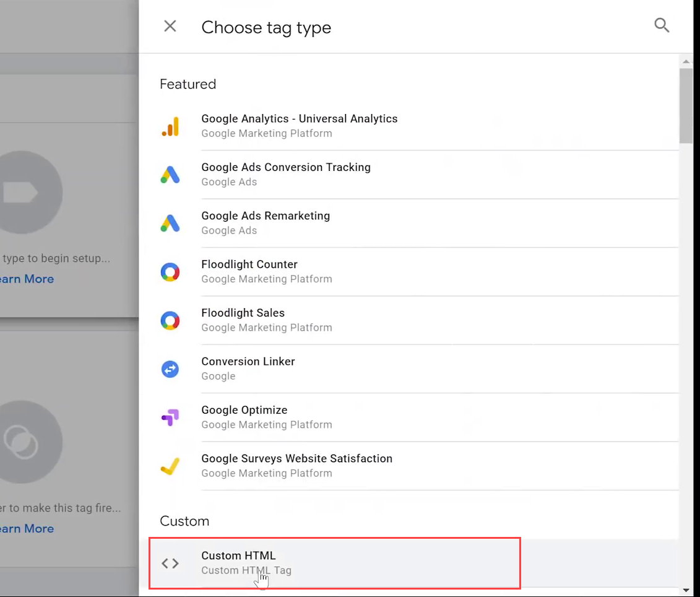Click the Google Surveys checkmark icon
The image size is (700, 597).
(x=170, y=466)
